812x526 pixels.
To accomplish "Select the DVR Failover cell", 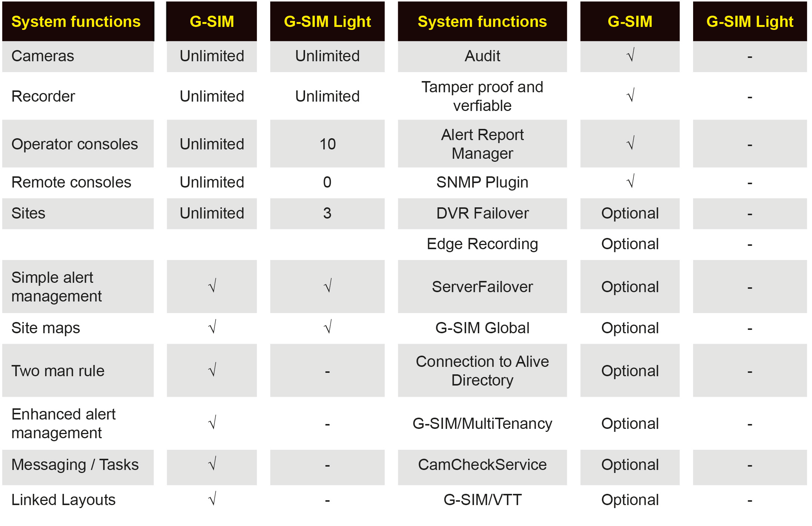I will pos(482,213).
